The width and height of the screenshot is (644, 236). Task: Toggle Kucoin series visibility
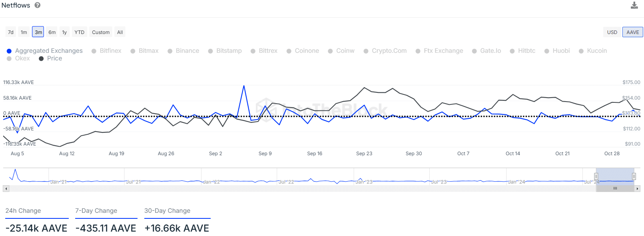coord(593,51)
